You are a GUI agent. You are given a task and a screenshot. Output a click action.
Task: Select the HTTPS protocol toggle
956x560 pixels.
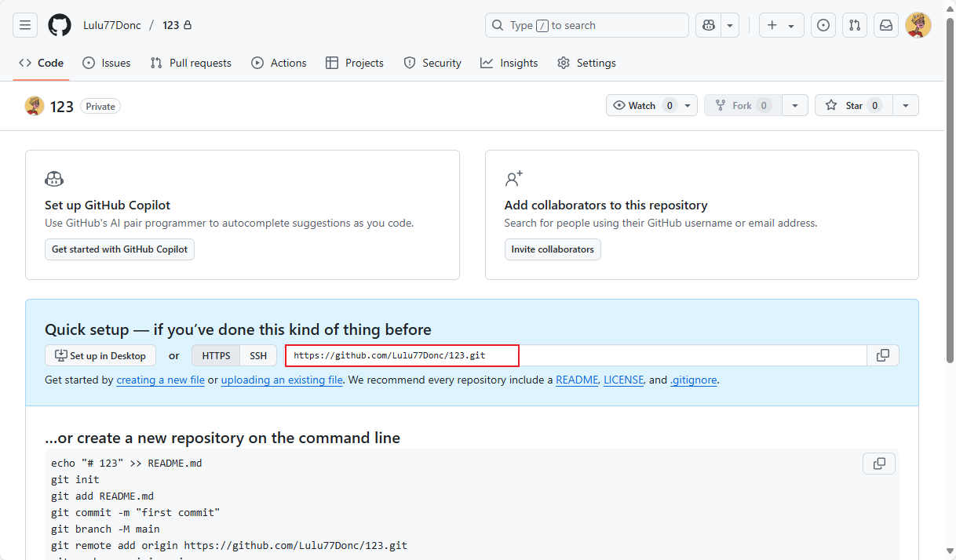[x=216, y=355]
